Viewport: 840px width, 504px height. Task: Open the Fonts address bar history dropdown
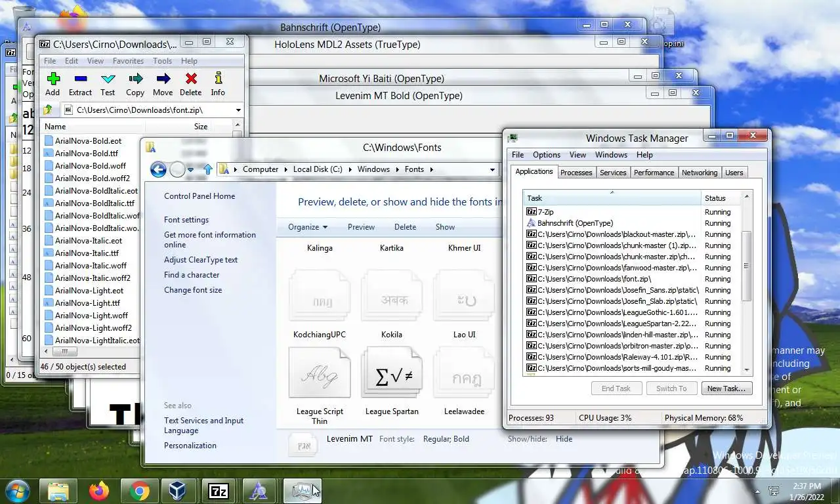(x=492, y=169)
